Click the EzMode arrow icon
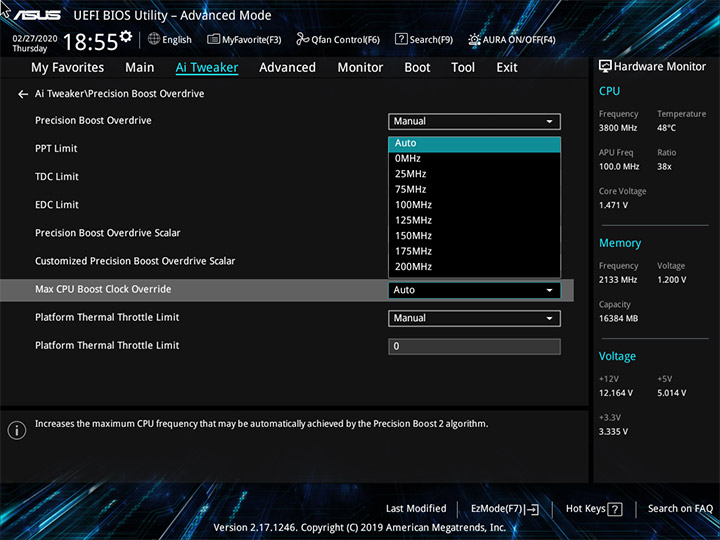 [x=532, y=509]
